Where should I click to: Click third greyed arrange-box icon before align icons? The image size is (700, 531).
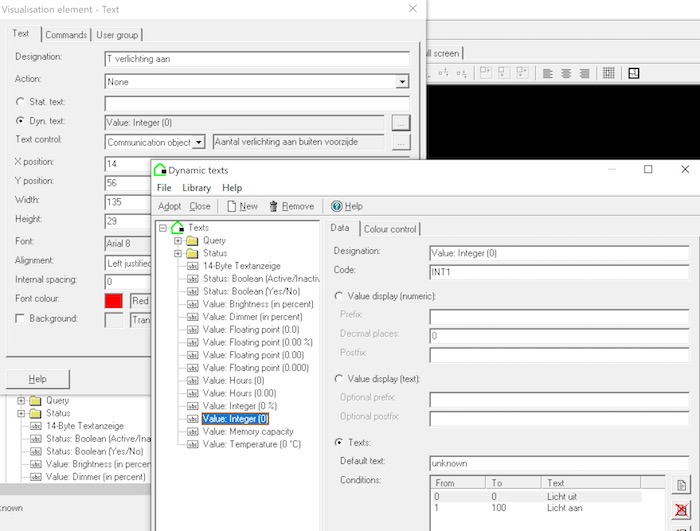coord(522,73)
